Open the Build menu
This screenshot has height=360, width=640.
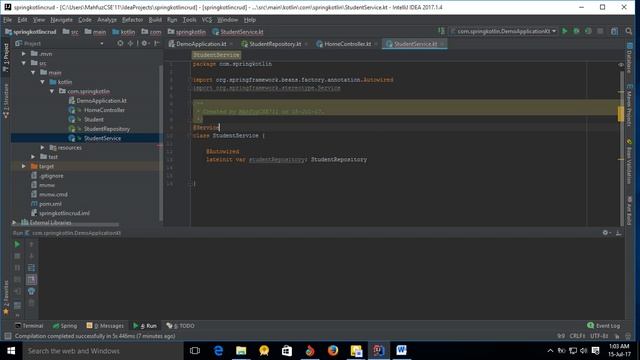(x=155, y=20)
